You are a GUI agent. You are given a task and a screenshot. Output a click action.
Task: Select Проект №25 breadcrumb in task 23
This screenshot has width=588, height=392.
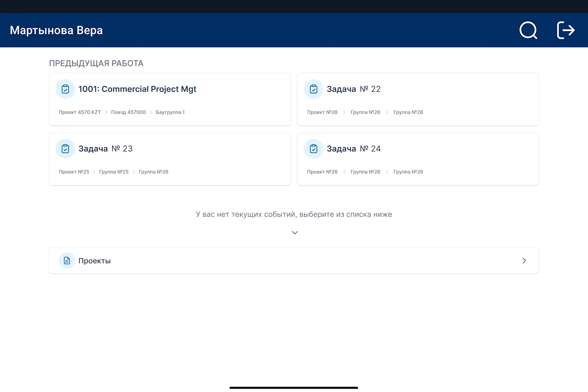point(74,172)
